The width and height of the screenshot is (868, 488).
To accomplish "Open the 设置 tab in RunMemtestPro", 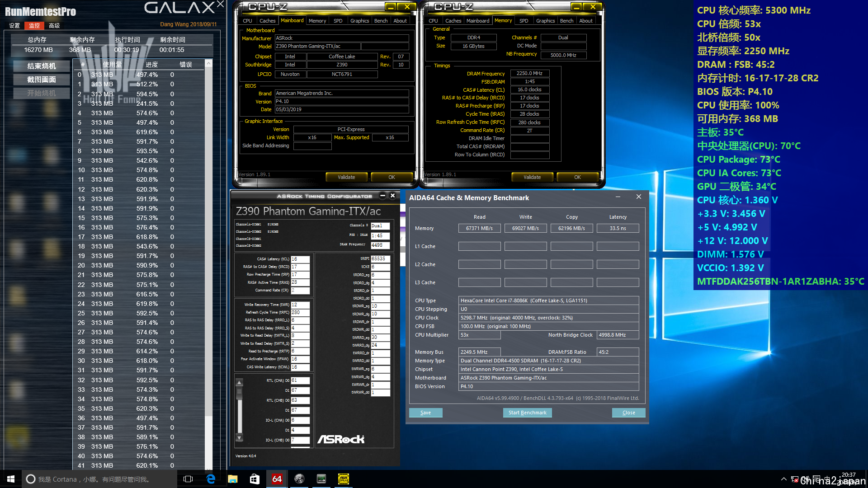I will point(14,25).
